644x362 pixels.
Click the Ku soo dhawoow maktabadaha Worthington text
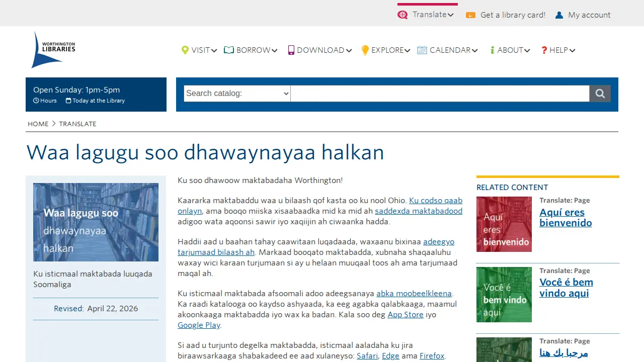tap(260, 180)
